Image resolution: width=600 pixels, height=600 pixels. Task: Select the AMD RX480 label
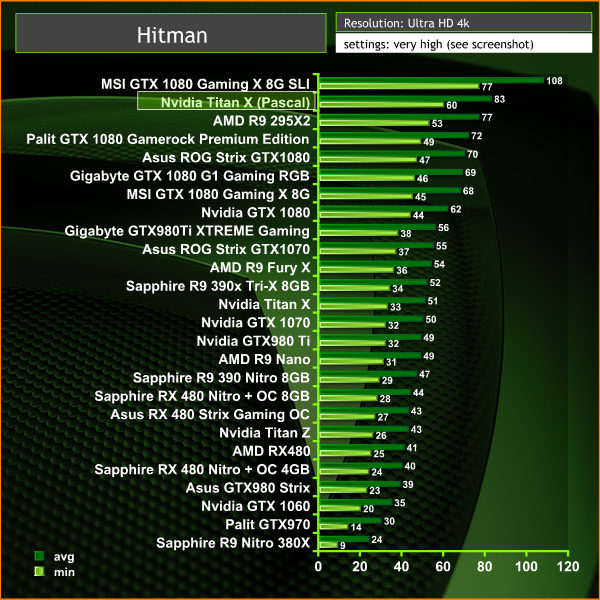pos(271,451)
